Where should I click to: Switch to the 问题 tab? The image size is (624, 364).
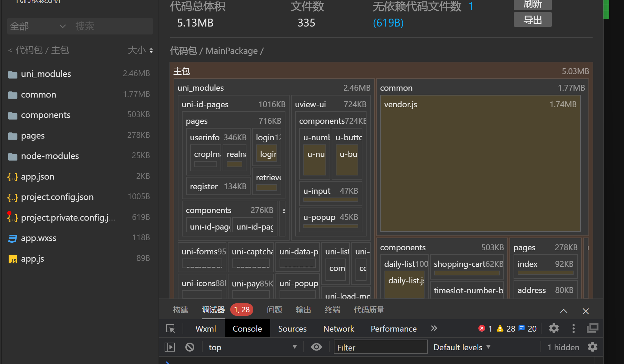pyautogui.click(x=274, y=310)
